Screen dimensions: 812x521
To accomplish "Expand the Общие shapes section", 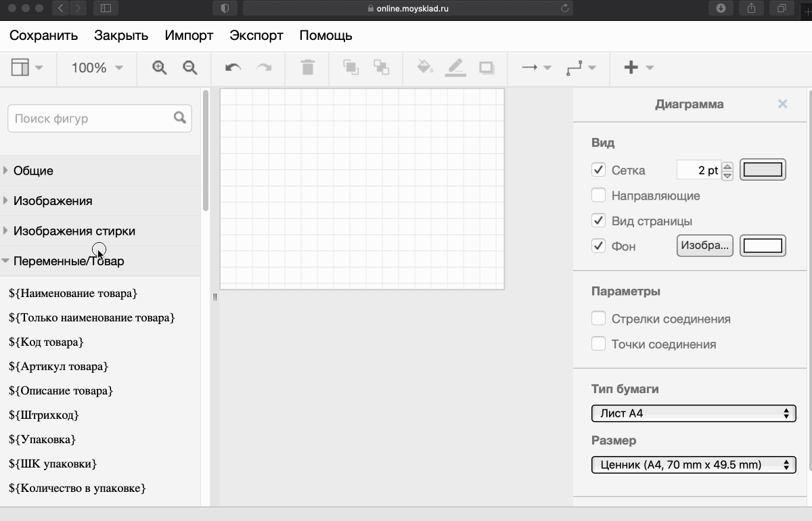I will coord(33,171).
